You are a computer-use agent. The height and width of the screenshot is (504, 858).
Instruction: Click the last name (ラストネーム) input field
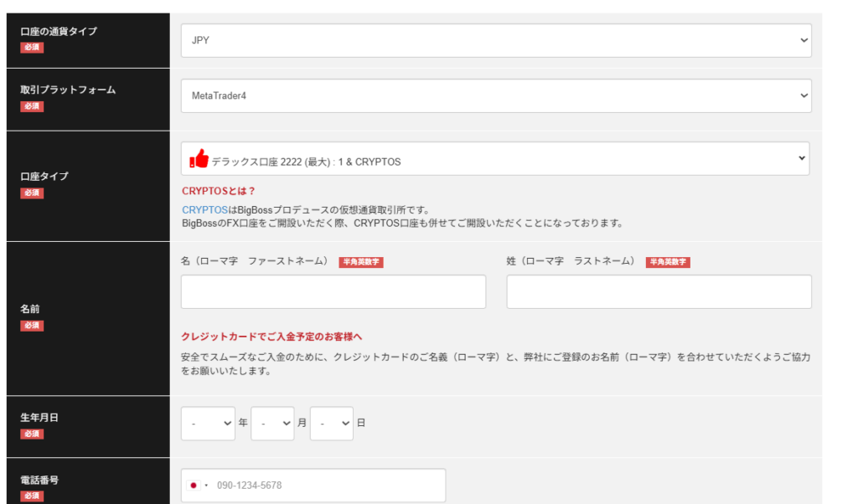659,291
